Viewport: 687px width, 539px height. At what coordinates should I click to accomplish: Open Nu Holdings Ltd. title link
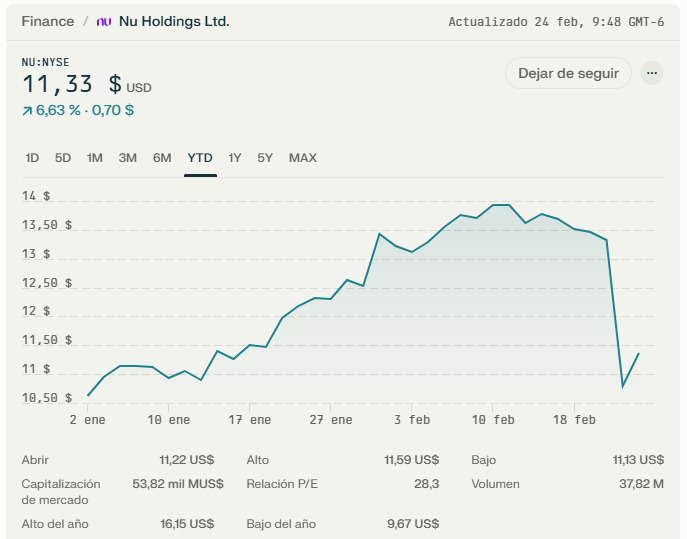[x=174, y=21]
